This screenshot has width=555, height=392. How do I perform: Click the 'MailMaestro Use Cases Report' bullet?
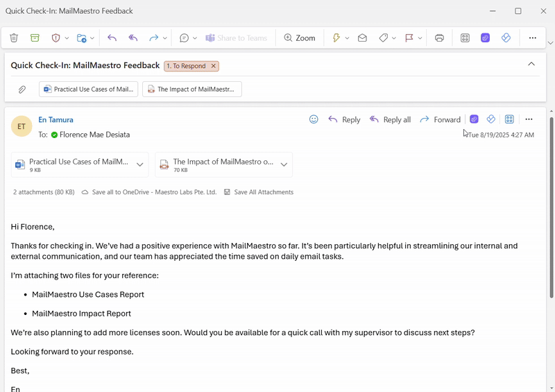88,295
